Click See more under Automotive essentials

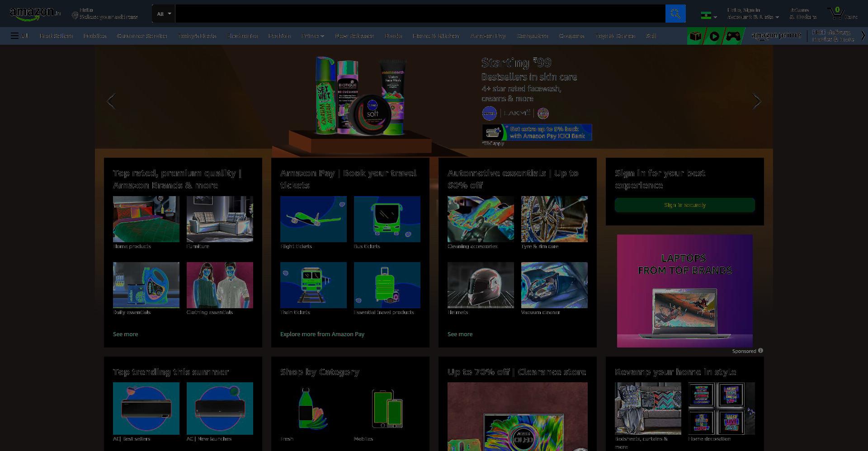coord(460,334)
